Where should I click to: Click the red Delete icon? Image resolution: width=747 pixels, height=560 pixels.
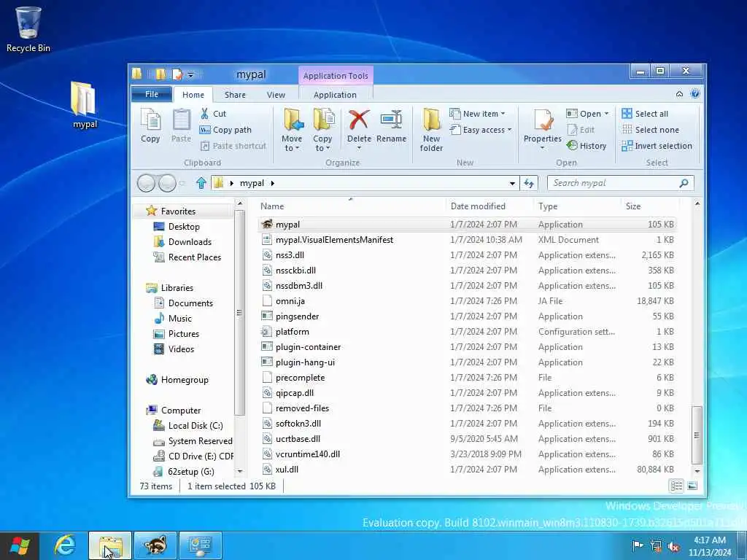coord(359,119)
